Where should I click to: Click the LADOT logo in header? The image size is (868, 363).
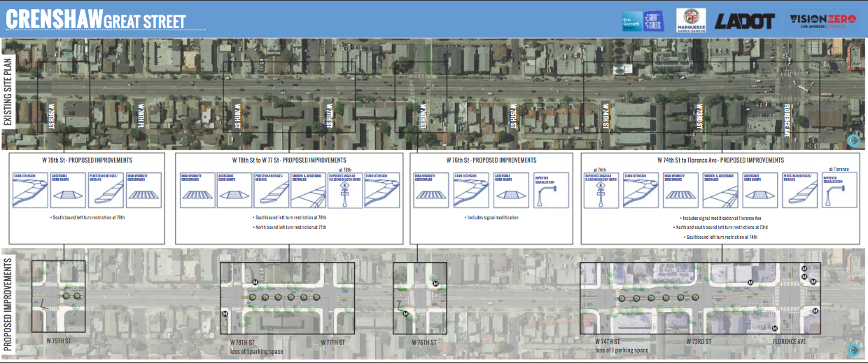pos(745,21)
